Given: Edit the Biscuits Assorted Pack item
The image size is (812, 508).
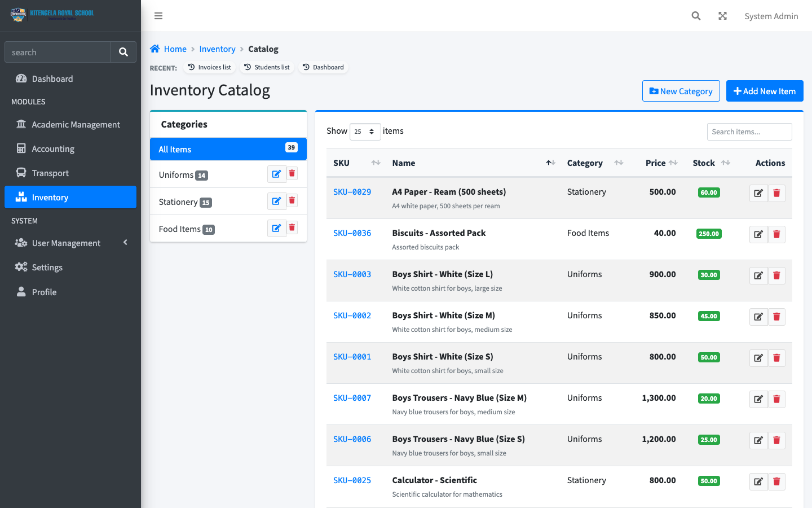Looking at the screenshot, I should click(758, 234).
